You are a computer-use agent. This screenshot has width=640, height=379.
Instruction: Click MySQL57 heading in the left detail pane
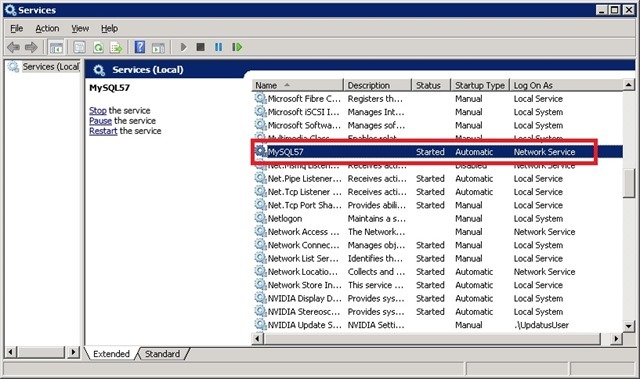click(109, 88)
